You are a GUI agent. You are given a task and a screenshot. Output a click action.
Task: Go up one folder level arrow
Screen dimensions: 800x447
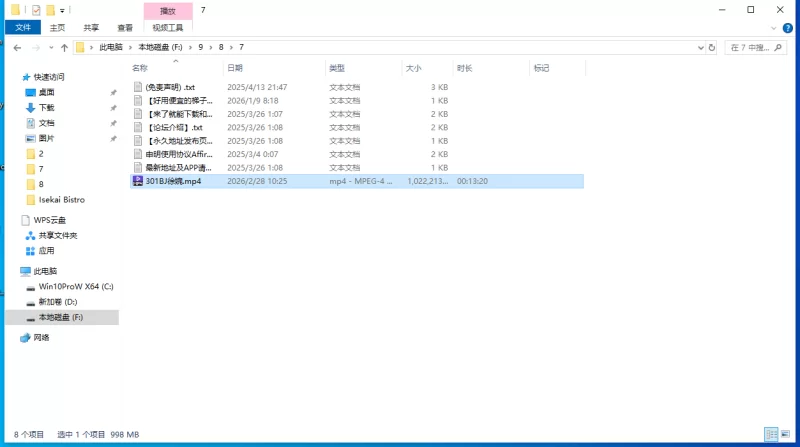click(x=64, y=47)
